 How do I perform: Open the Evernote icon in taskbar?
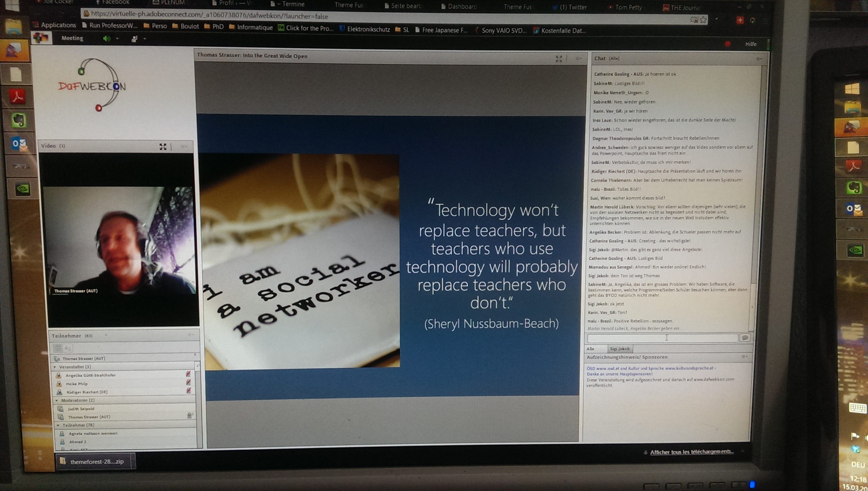coord(19,121)
